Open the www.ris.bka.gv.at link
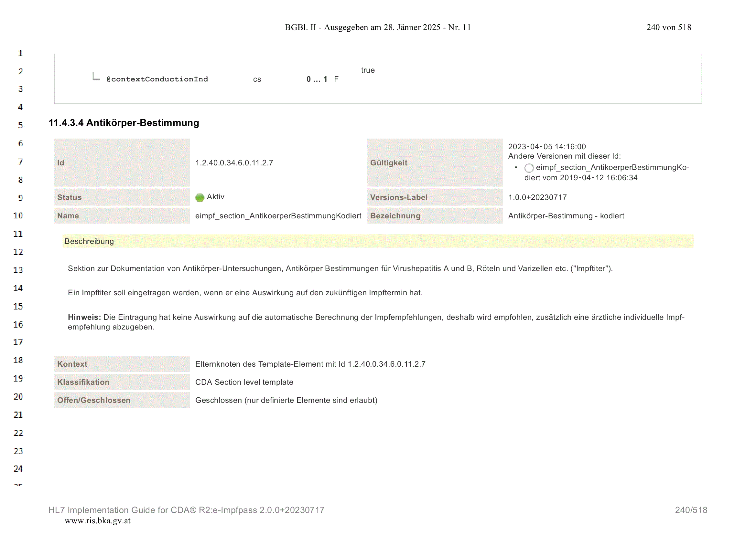Viewport: 756px width, 534px height. (x=97, y=520)
